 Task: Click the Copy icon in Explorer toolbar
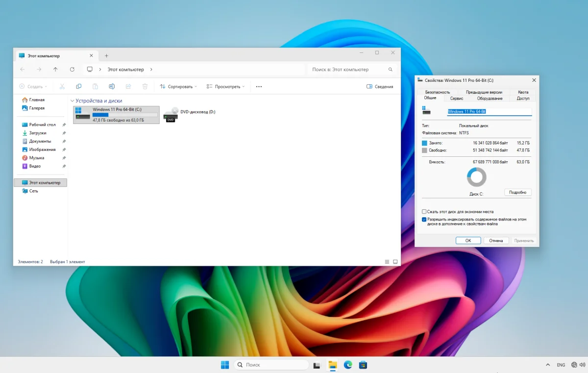(x=79, y=87)
